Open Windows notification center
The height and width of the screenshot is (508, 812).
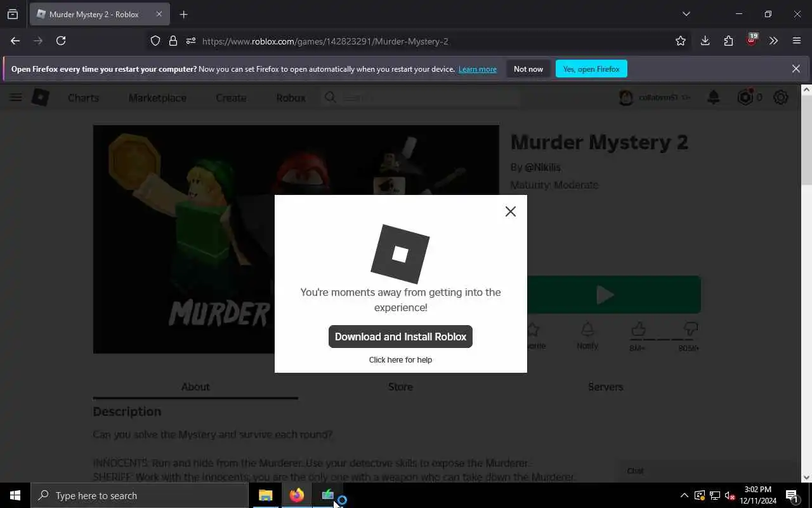792,495
